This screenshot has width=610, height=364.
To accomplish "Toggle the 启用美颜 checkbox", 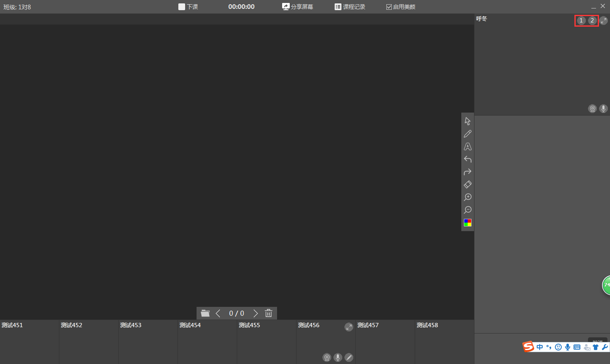I will 389,7.
